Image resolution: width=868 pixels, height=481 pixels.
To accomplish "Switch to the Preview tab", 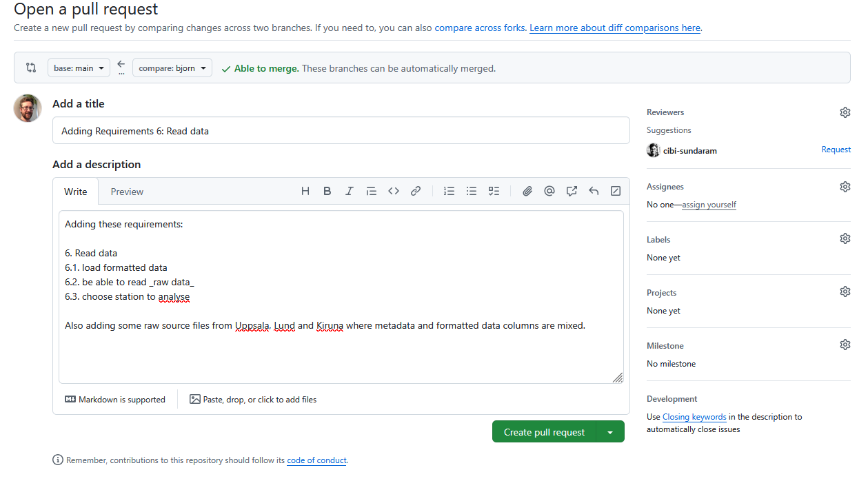I will (127, 192).
